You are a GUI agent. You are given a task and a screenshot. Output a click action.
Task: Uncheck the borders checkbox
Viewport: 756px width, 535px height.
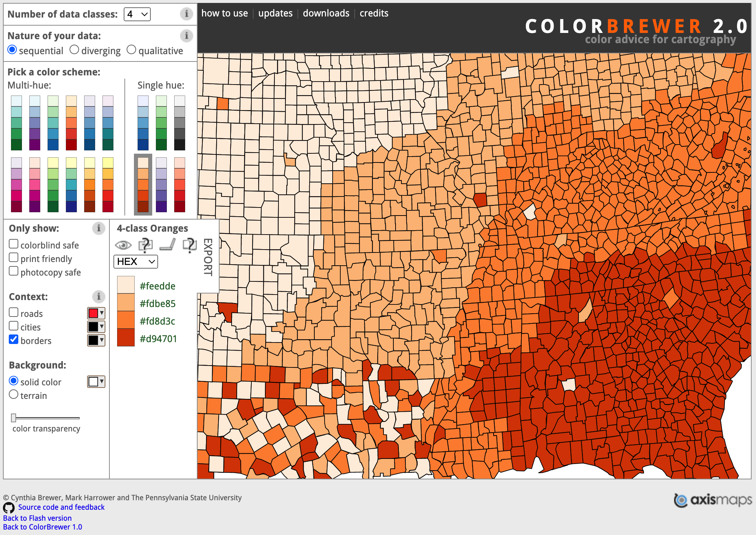point(14,340)
